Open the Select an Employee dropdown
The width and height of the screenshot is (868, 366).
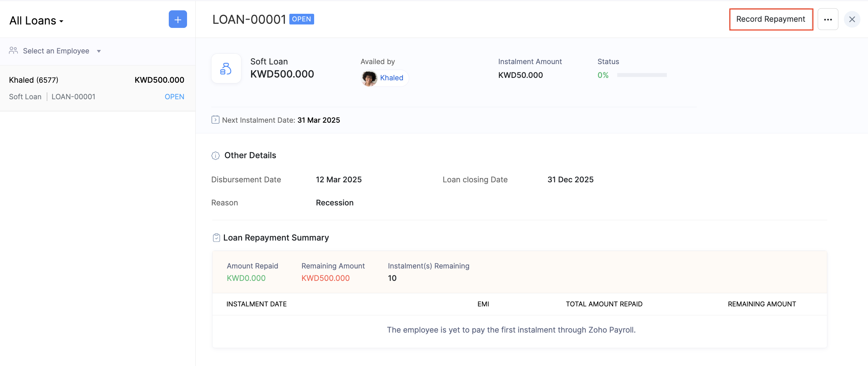tap(56, 51)
